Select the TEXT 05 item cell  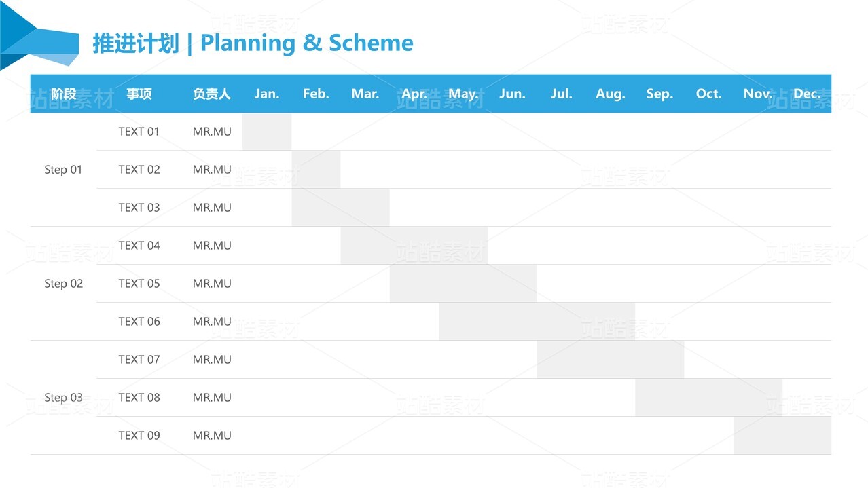tap(139, 284)
